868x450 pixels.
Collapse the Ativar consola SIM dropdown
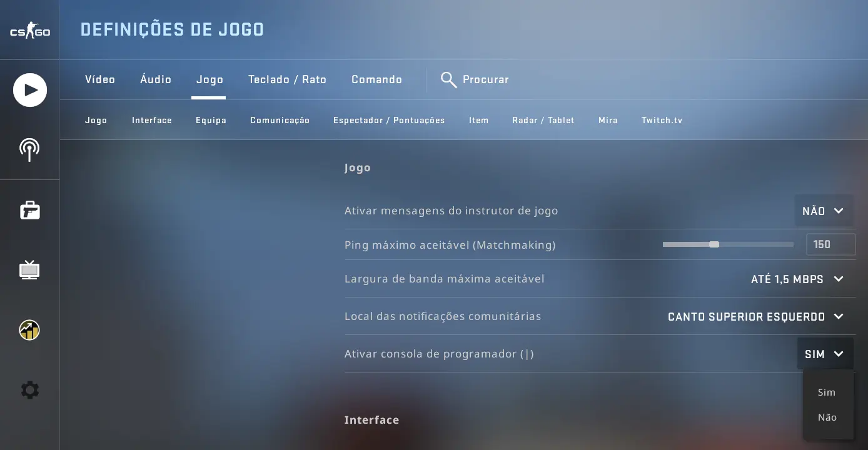tap(825, 354)
